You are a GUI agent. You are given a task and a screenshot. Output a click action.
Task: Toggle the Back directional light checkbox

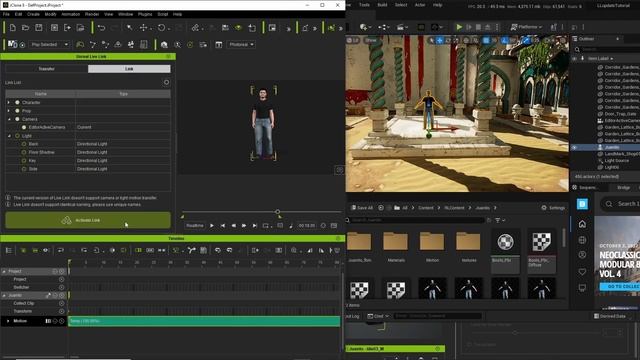[24, 144]
